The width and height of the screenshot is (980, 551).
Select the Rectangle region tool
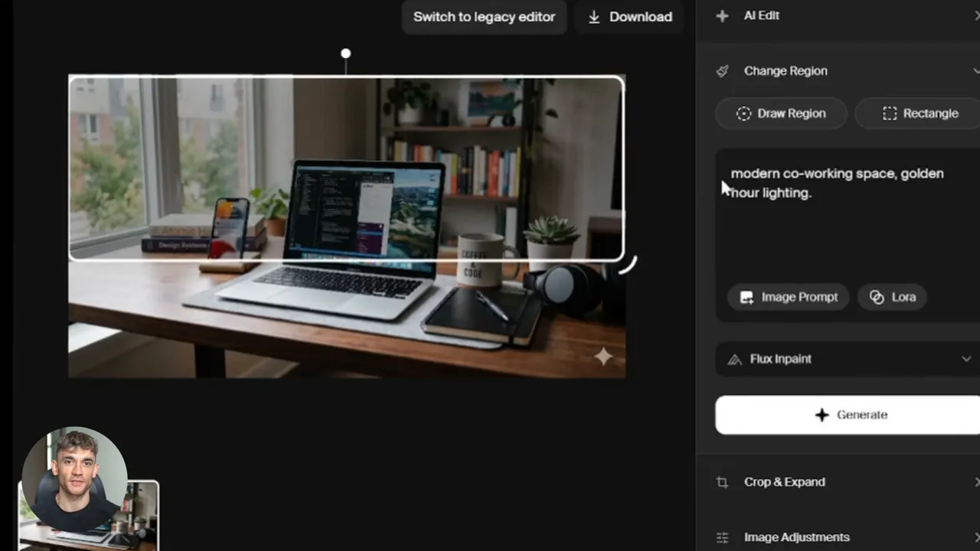[x=919, y=113]
